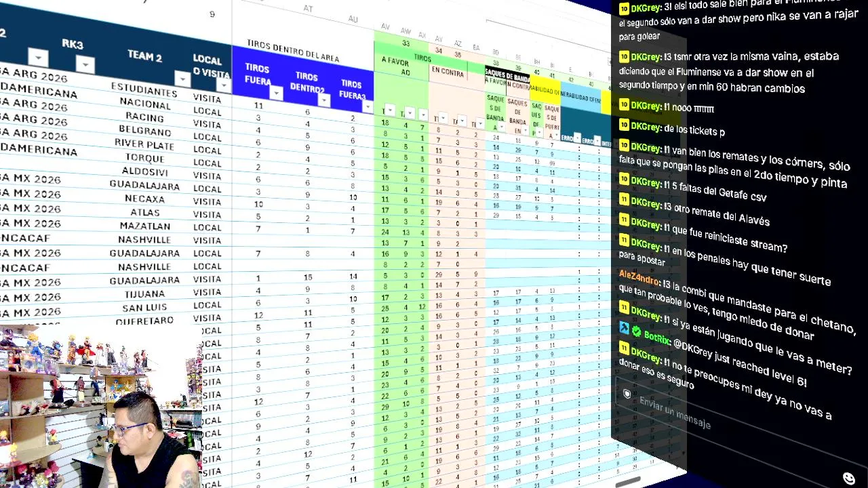
Task: Open the LOCAL O VISITA filter dropdown
Action: click(x=223, y=85)
